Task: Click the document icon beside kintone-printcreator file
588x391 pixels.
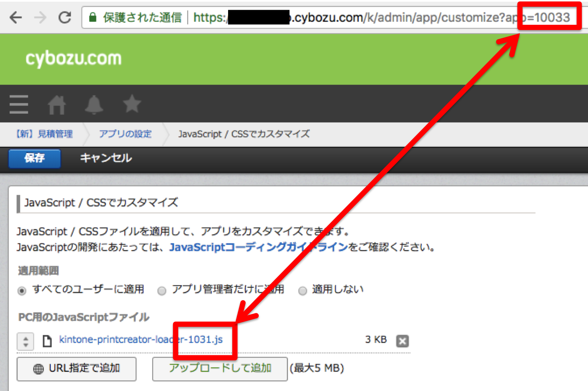Action: pos(47,341)
